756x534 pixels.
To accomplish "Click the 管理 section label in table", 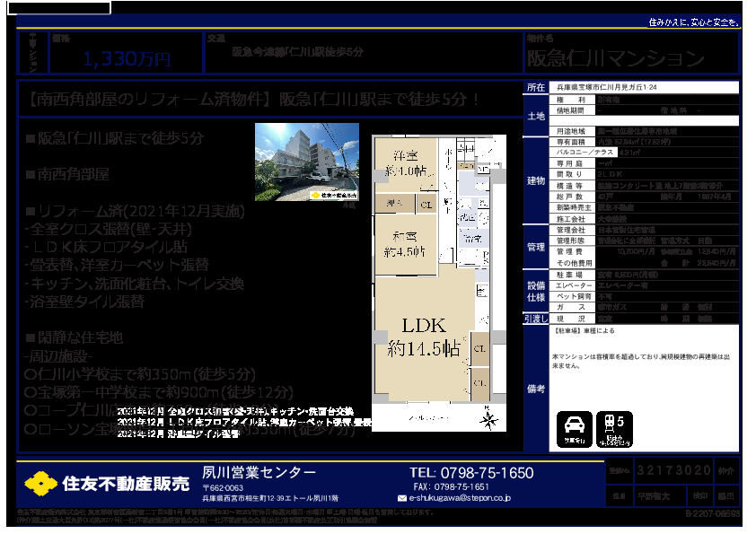I will pyautogui.click(x=535, y=247).
